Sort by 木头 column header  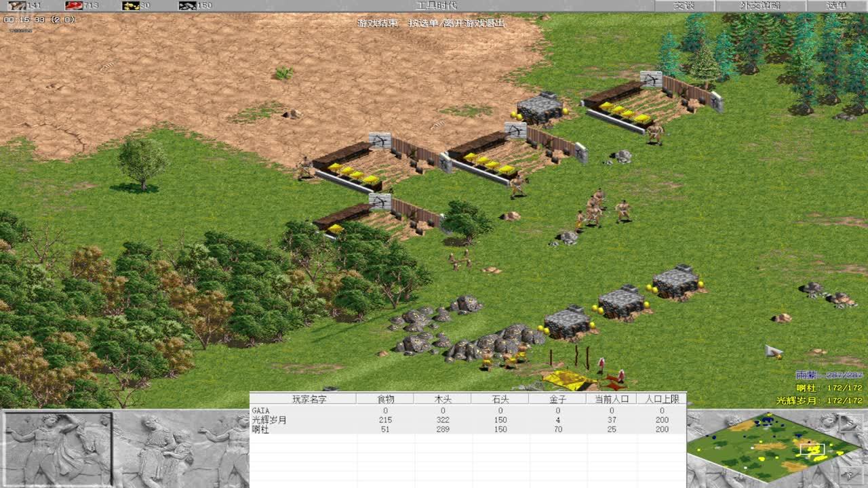(443, 399)
